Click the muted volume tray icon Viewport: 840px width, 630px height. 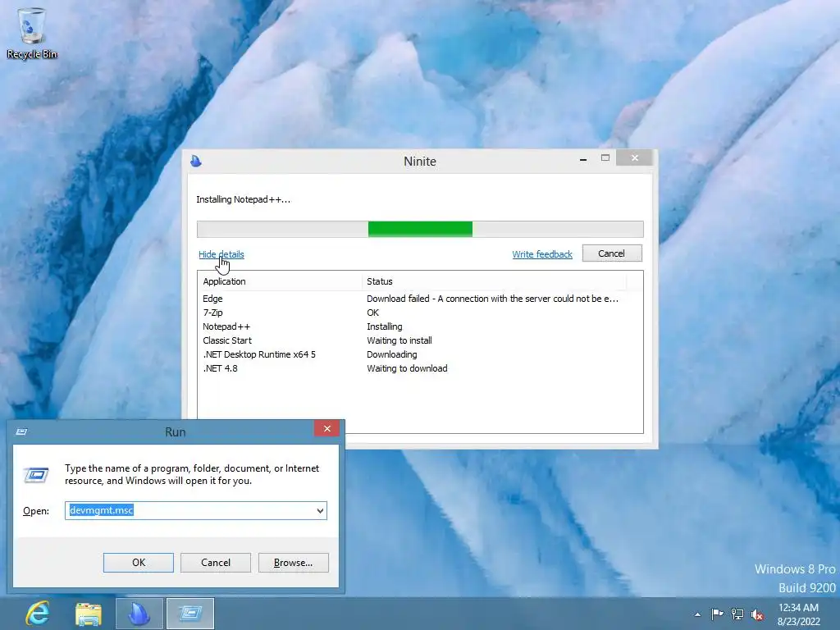(x=757, y=614)
